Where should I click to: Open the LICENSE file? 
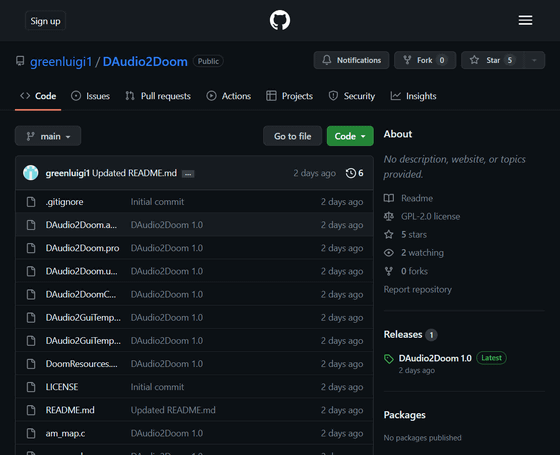tap(62, 387)
